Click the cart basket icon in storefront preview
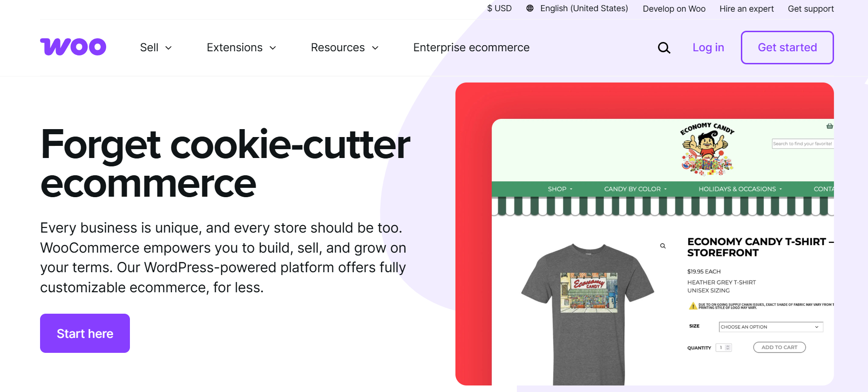This screenshot has width=868, height=392. 829,126
